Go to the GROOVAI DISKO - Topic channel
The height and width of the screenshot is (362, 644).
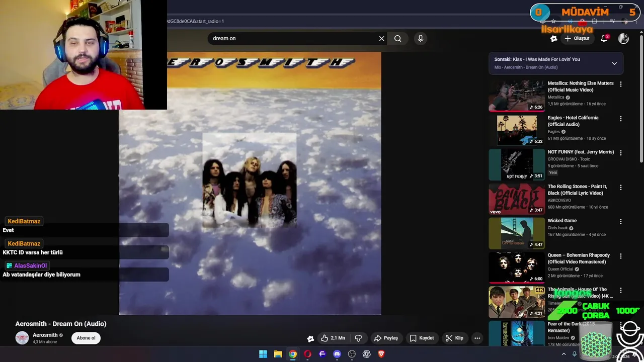[x=569, y=159]
